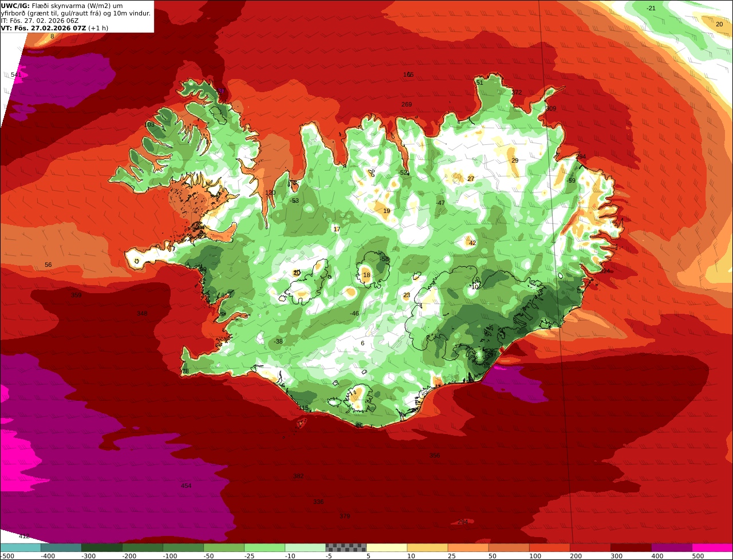Image resolution: width=733 pixels, height=560 pixels.
Task: Click the -50 to -25 olive-green swatch
Action: [224, 547]
